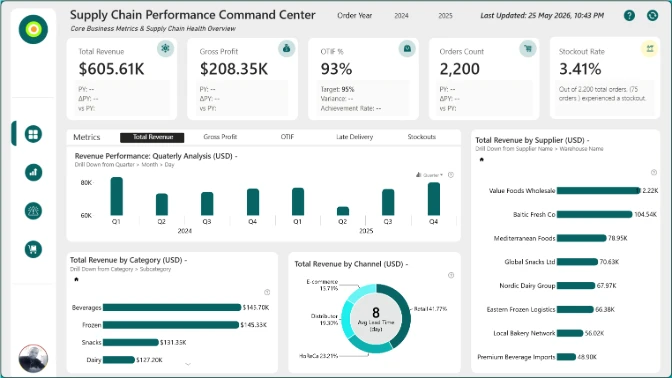Click the Gross Profit money bag icon
The width and height of the screenshot is (672, 378).
tap(286, 48)
